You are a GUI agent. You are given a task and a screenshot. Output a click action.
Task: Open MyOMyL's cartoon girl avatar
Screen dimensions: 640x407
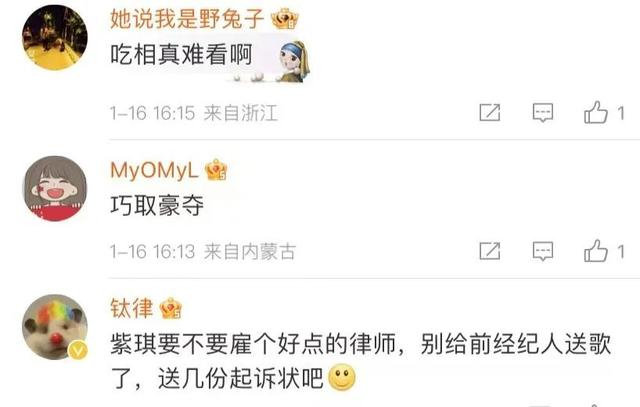point(56,188)
